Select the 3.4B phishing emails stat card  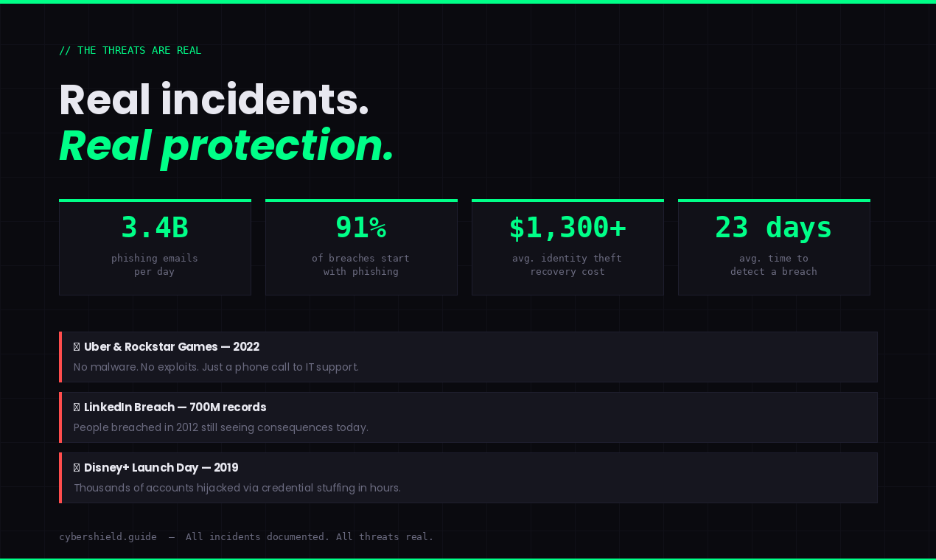(x=155, y=248)
